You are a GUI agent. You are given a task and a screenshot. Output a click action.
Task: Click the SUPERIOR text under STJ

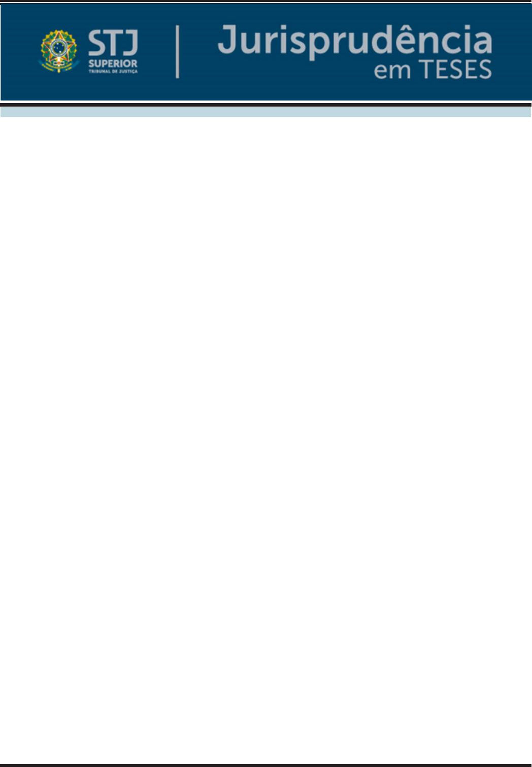(113, 63)
